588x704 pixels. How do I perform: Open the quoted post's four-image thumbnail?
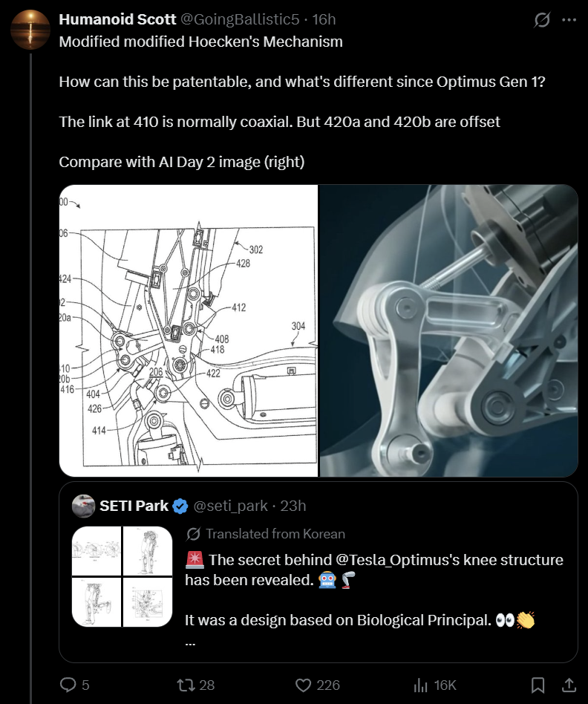(x=122, y=576)
